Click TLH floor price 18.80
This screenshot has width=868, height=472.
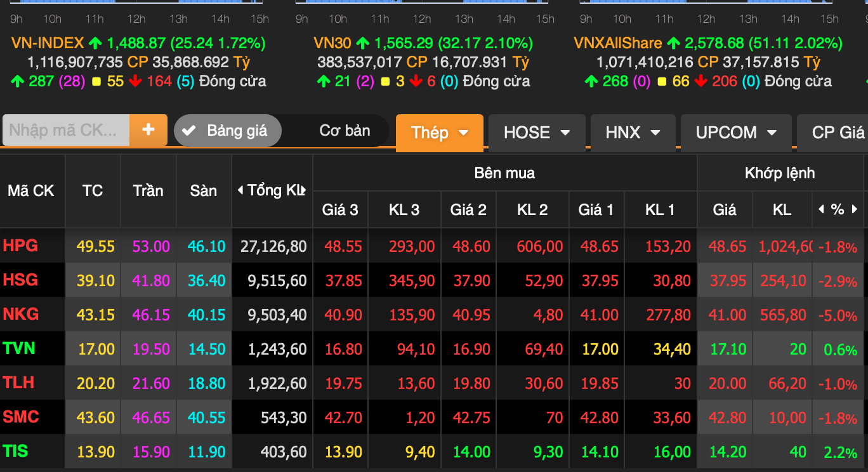(x=207, y=383)
